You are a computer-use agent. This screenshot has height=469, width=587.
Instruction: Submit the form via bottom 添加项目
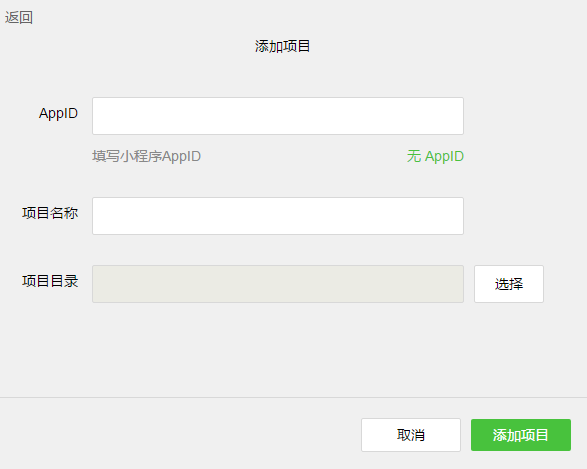(x=521, y=435)
